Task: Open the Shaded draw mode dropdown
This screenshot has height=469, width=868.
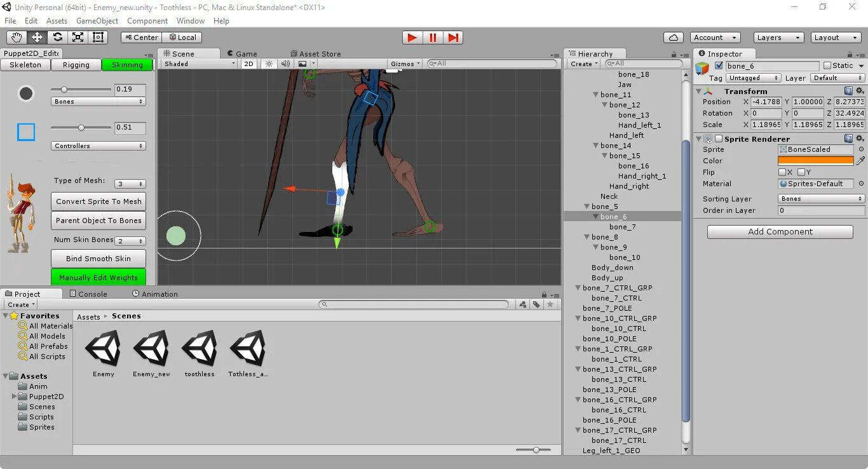Action: (199, 64)
